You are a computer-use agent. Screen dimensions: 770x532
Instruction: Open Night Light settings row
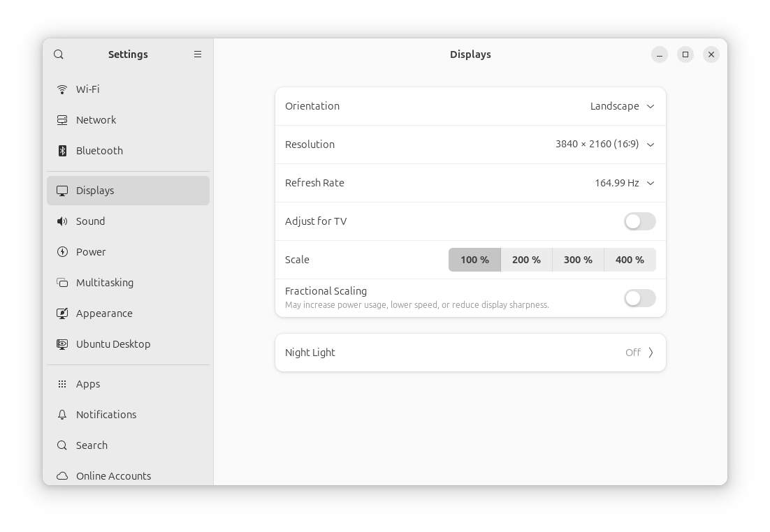pyautogui.click(x=470, y=353)
